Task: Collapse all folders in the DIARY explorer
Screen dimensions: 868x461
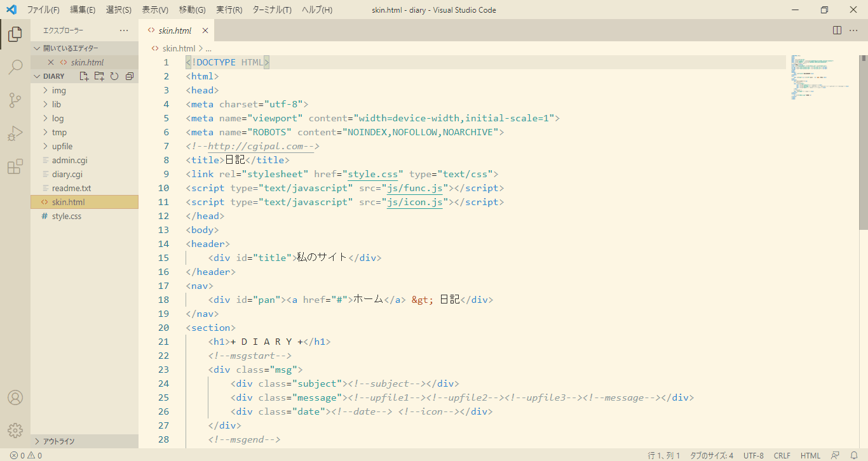Action: point(130,76)
